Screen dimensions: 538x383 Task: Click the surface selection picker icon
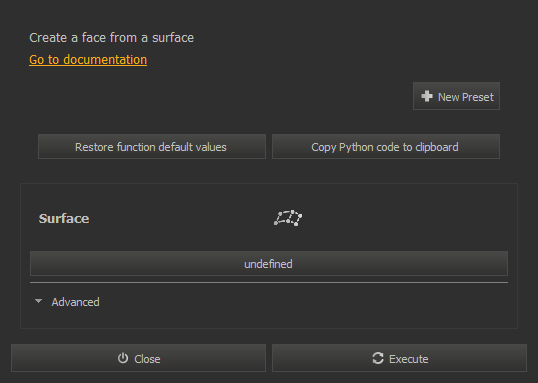tap(288, 218)
